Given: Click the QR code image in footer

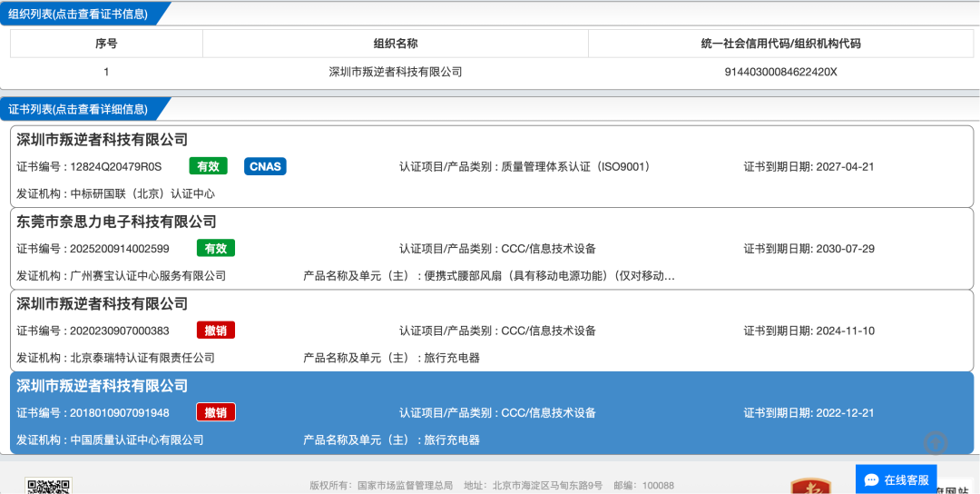Looking at the screenshot, I should coord(49,486).
